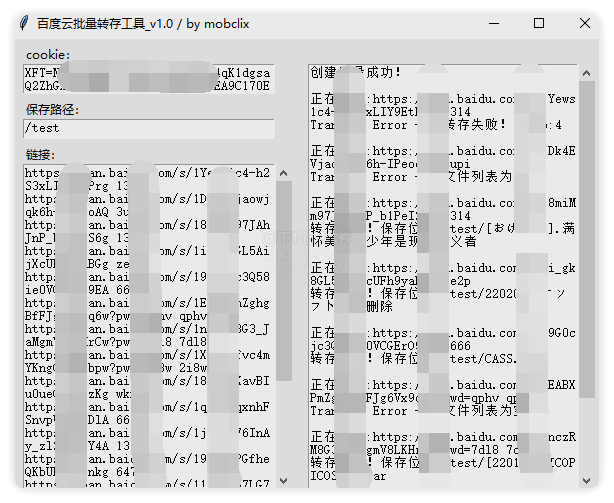Click the log line ending in i_gk

coord(443,268)
